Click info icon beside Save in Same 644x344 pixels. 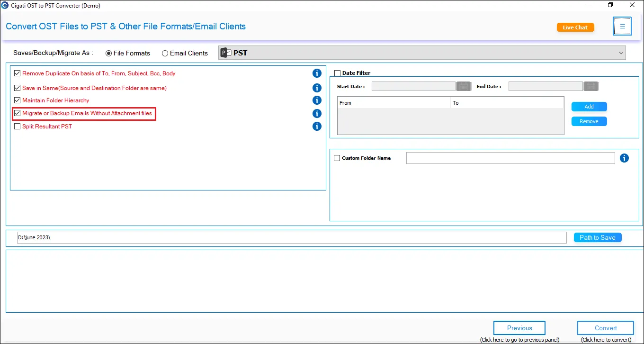click(x=317, y=88)
